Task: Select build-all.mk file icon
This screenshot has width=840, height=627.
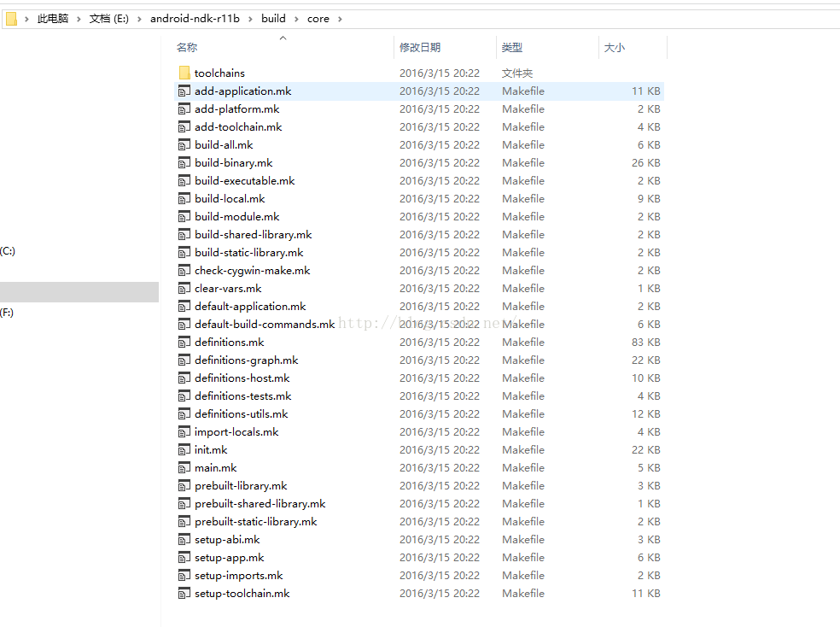Action: 184,145
